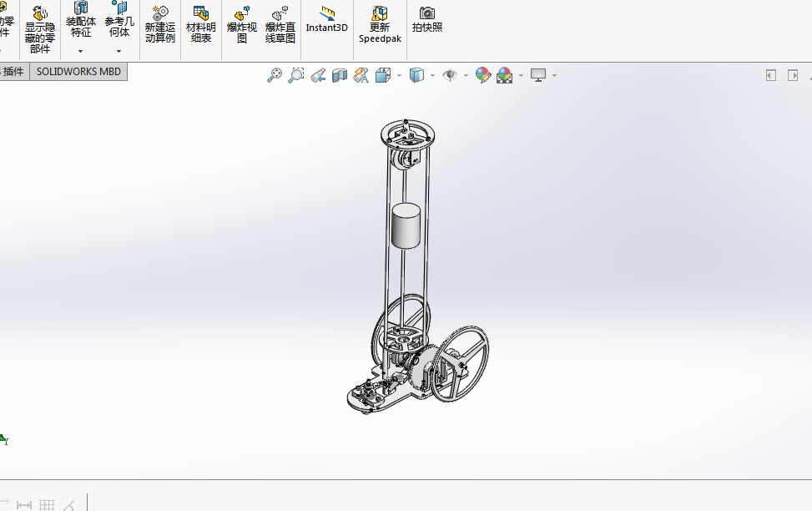Click the grayed dimension icon at bottom
Viewport: 812px width, 511px height.
[x=24, y=505]
